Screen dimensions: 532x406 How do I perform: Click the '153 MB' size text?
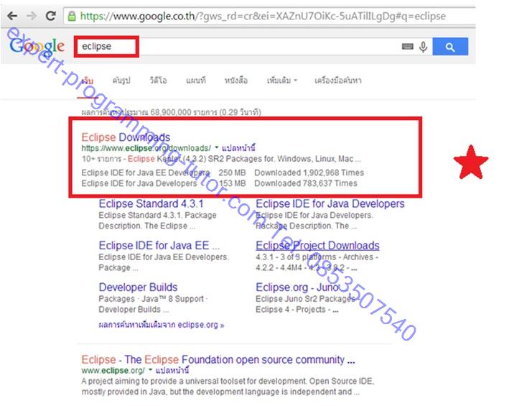click(232, 183)
